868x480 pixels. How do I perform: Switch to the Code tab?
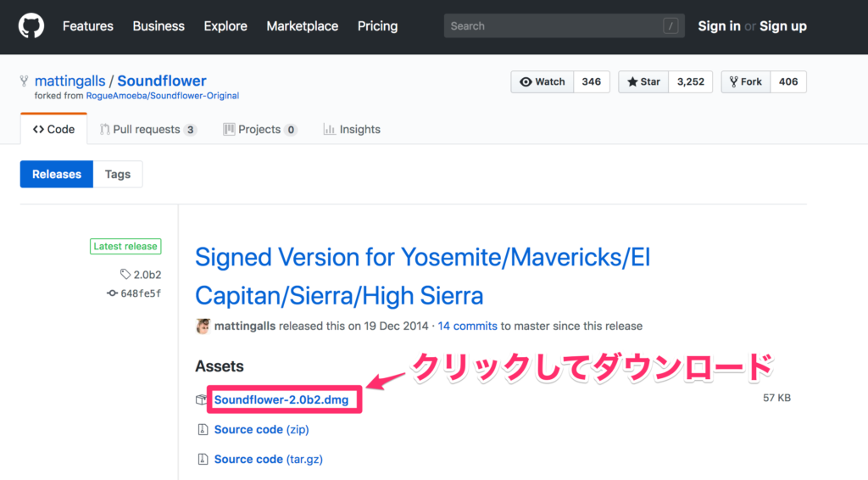click(x=53, y=129)
